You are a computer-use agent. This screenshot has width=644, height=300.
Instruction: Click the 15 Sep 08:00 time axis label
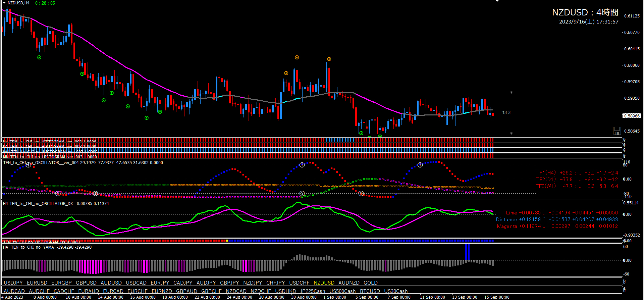(497, 297)
